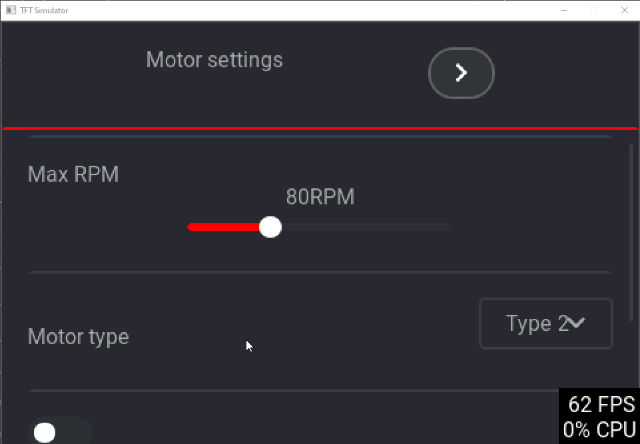This screenshot has height=444, width=640.
Task: Click the 62 FPS performance overlay
Action: click(x=601, y=404)
